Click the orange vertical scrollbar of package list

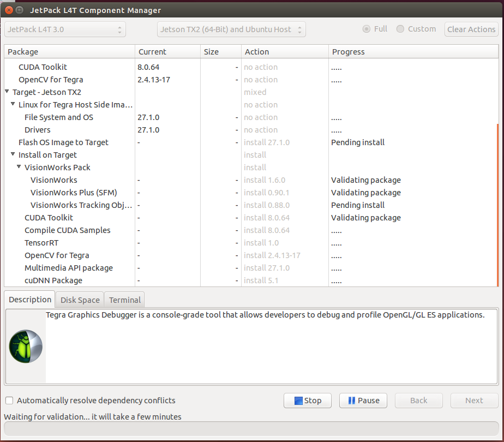pos(497,205)
